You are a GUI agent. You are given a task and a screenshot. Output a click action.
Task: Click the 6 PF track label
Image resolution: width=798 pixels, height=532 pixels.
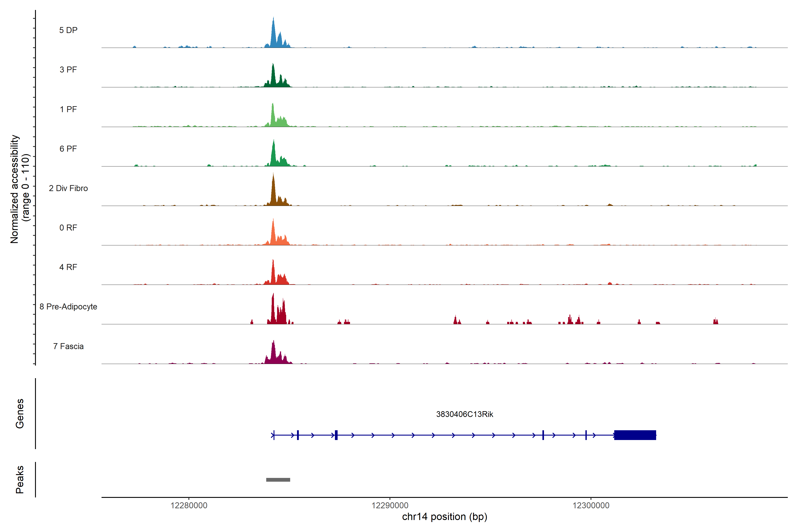(x=68, y=149)
